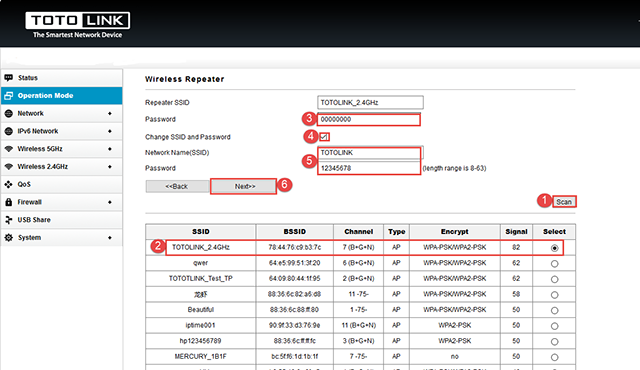Click the BSSID column header
Viewport: 640px width, 370px height.
click(x=295, y=231)
